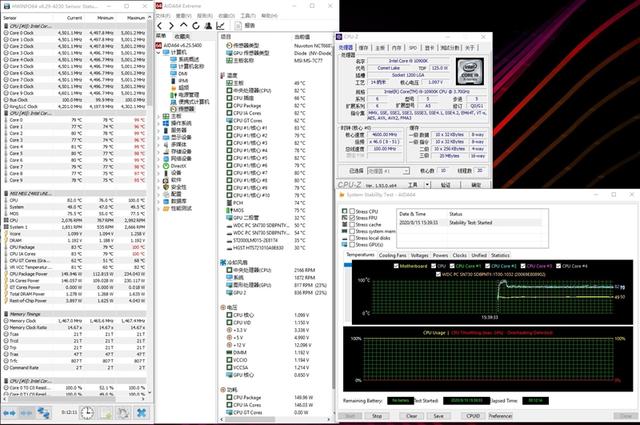The image size is (640, 425).
Task: Click Save button in stability test
Action: [438, 416]
